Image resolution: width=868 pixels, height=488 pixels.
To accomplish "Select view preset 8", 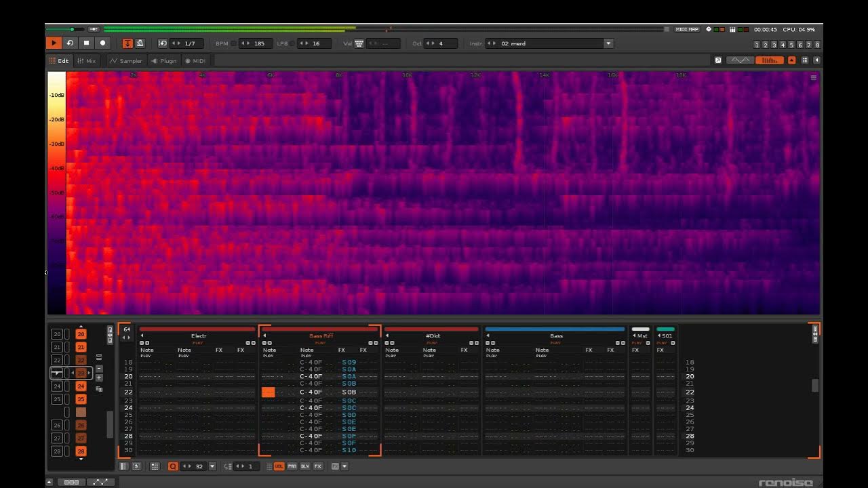I will 817,45.
